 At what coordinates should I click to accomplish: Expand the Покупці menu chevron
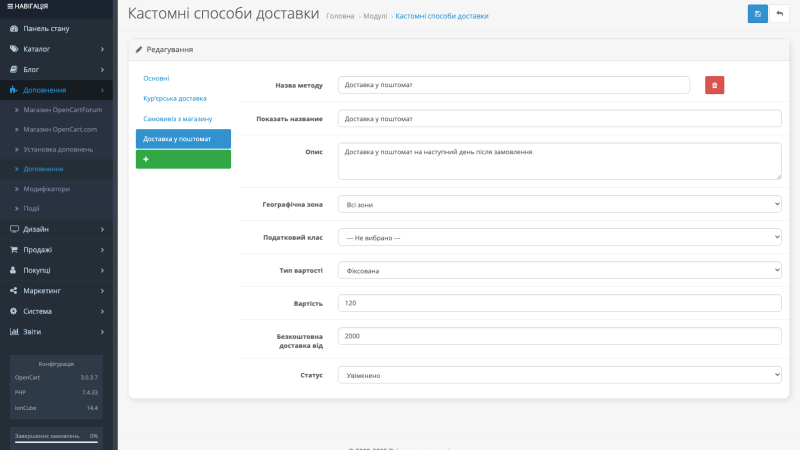pyautogui.click(x=102, y=270)
